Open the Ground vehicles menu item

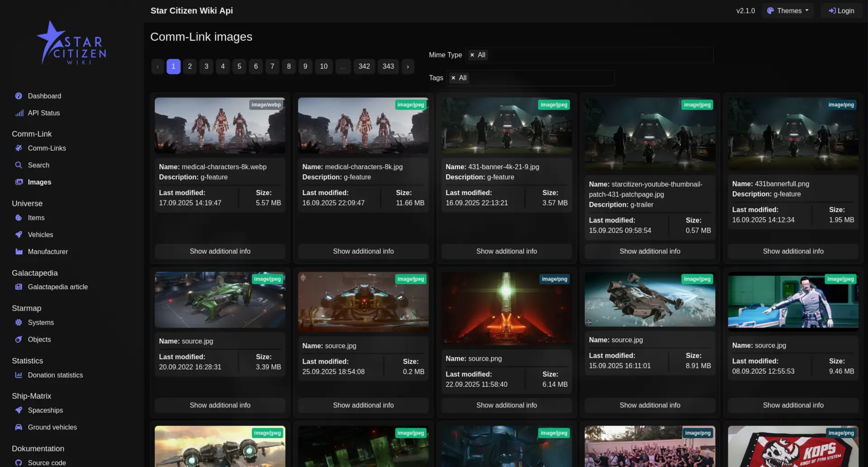click(52, 427)
